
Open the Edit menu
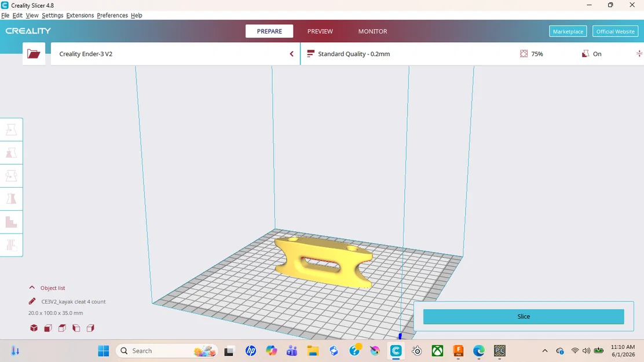click(17, 15)
